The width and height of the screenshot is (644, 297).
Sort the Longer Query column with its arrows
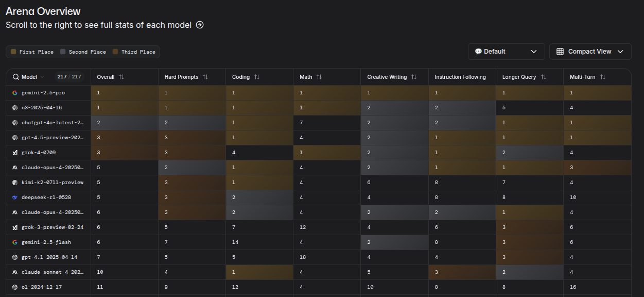pos(544,77)
